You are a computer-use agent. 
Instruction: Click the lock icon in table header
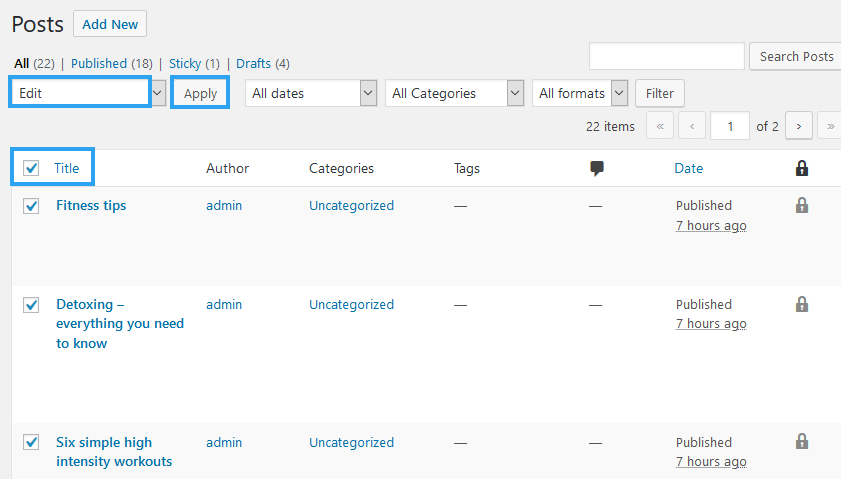(x=801, y=168)
